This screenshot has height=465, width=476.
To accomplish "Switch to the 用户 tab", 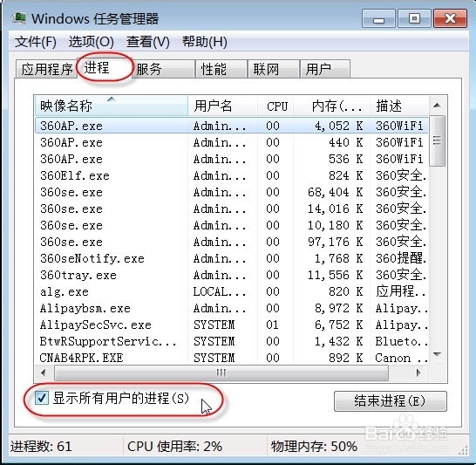I will 325,69.
